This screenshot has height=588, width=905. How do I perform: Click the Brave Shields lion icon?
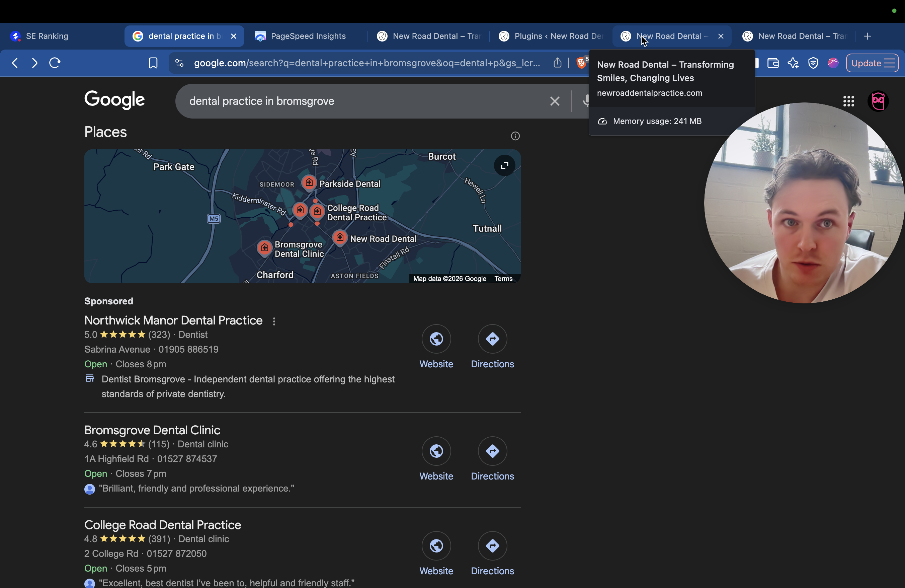coord(581,63)
